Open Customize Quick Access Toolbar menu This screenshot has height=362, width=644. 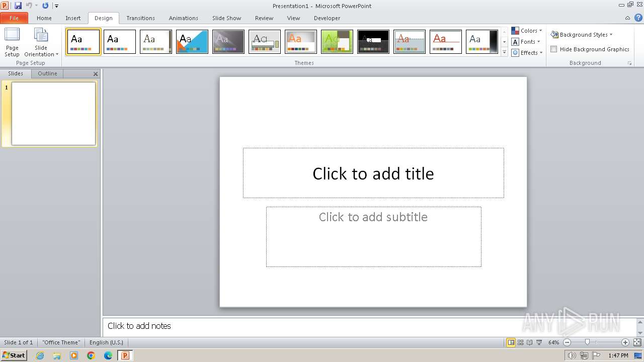pos(56,6)
